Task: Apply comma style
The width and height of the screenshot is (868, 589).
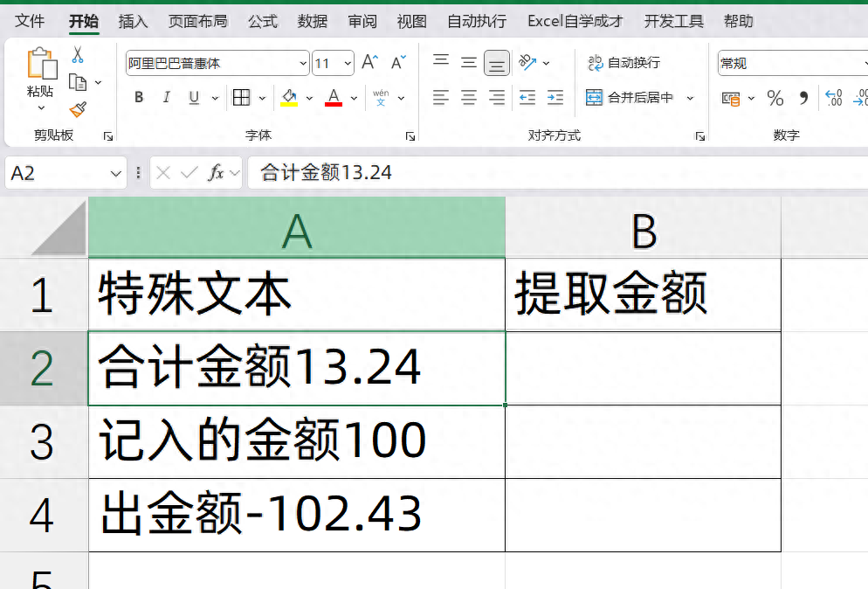Action: tap(803, 98)
